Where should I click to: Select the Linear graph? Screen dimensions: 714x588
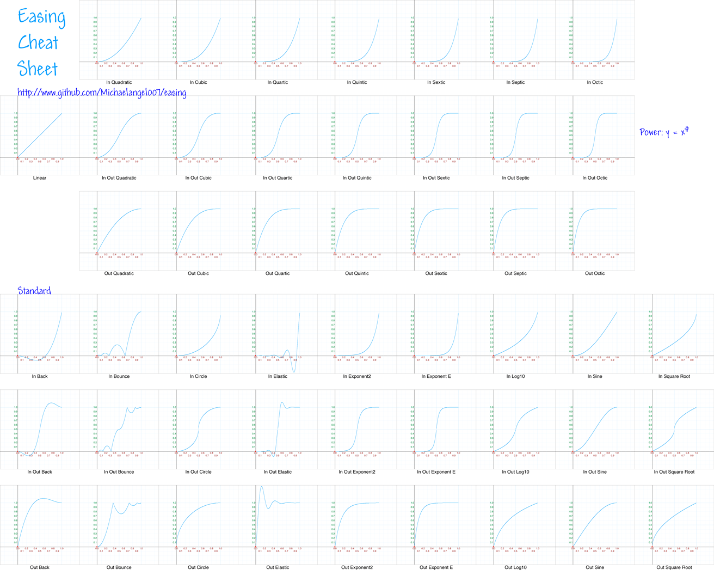[40, 136]
